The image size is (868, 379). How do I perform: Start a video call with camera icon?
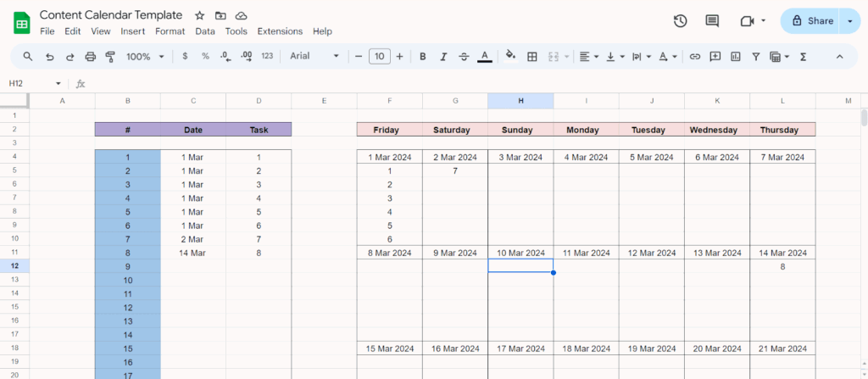click(748, 21)
